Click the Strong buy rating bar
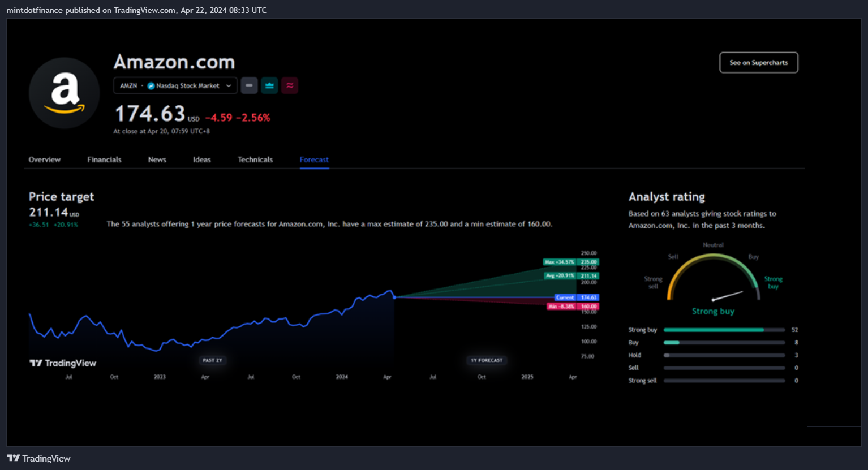 (724, 330)
